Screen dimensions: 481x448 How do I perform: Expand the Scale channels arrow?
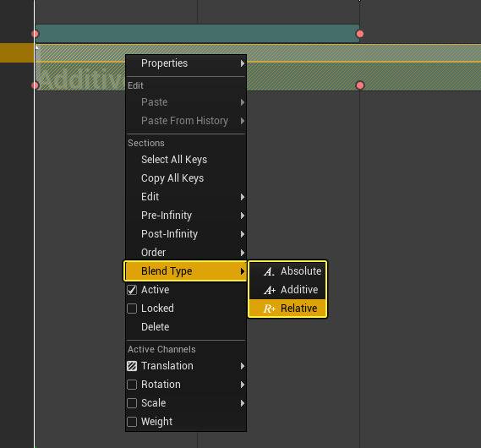243,403
